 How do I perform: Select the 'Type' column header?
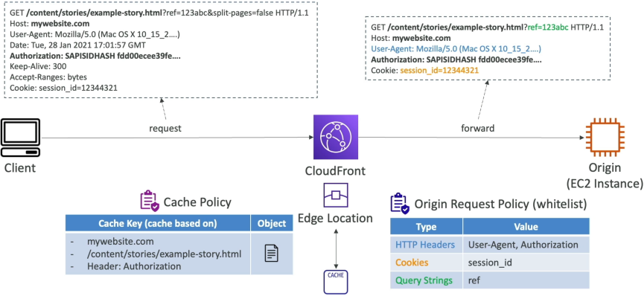tap(427, 227)
